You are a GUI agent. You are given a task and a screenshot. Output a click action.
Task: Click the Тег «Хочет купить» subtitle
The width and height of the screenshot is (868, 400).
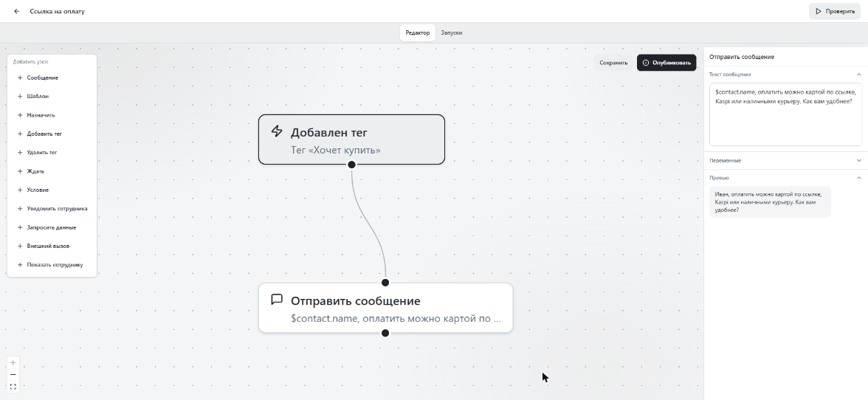[335, 150]
